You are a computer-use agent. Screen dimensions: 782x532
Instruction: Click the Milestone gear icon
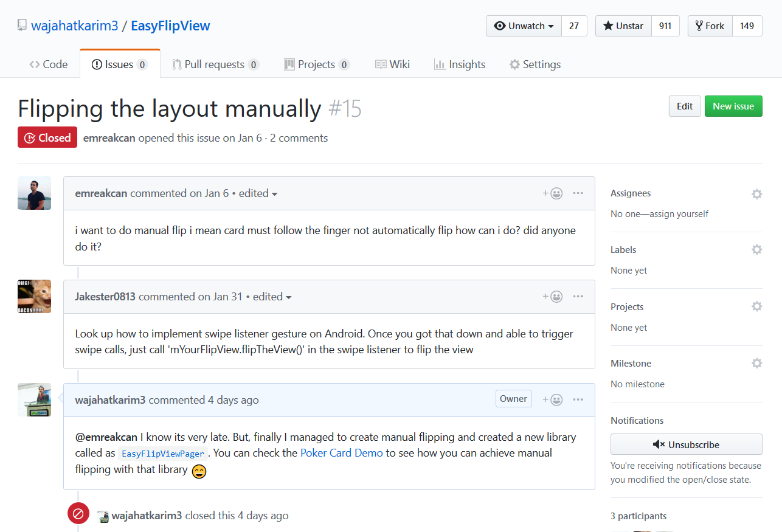[756, 363]
